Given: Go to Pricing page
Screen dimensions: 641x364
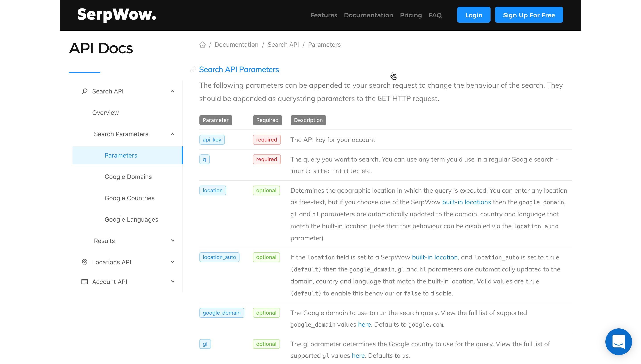Looking at the screenshot, I should 411,15.
